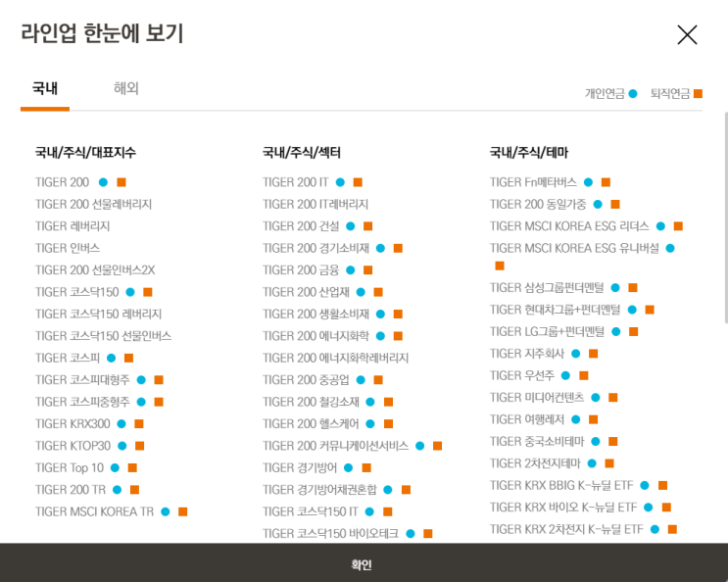
Task: Select TIGER 200 철강소재
Action: (311, 402)
